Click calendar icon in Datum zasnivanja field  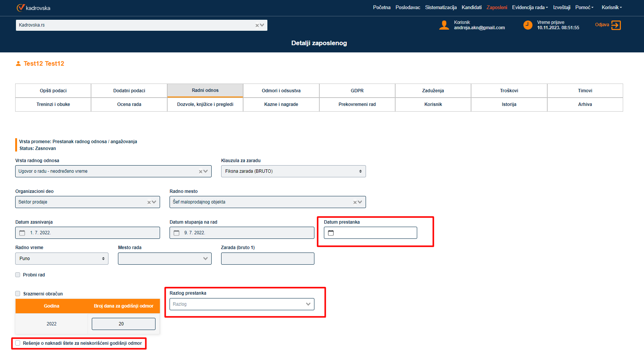coord(22,233)
